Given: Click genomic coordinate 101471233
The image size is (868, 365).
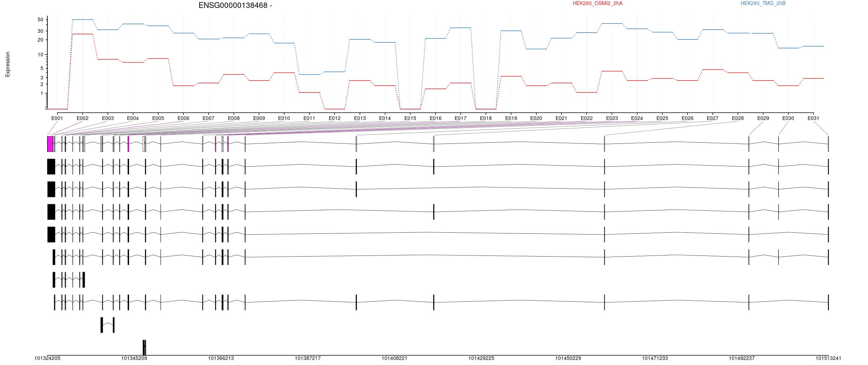Looking at the screenshot, I should point(655,358).
